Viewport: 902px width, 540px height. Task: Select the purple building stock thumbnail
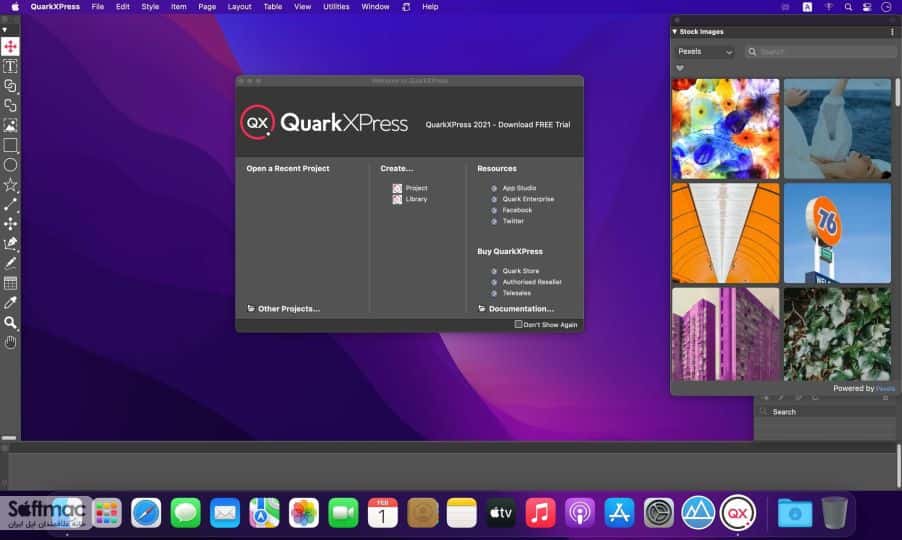pyautogui.click(x=725, y=334)
